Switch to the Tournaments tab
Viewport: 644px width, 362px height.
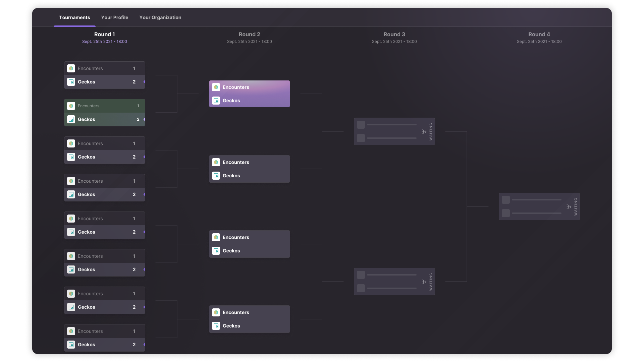[x=75, y=18]
